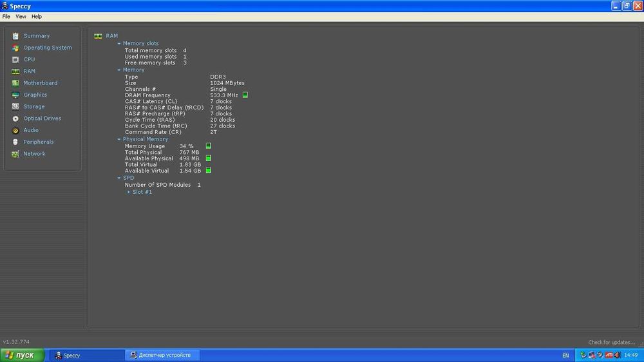Collapse the Memory slots section
The height and width of the screenshot is (362, 644).
click(119, 44)
